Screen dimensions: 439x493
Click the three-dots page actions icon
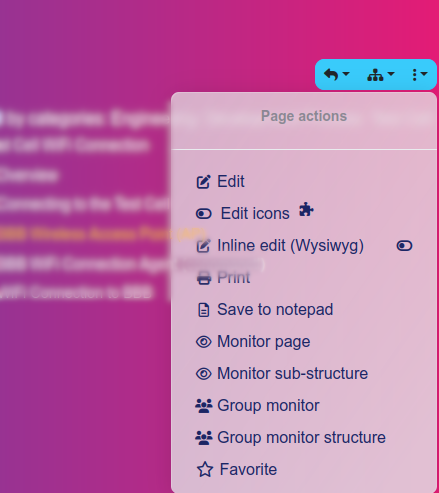point(414,75)
